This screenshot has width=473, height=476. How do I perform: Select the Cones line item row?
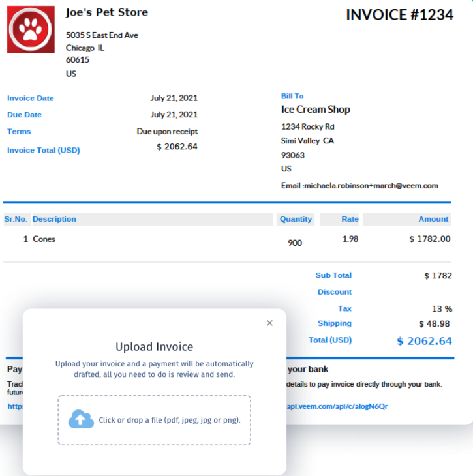pos(44,239)
